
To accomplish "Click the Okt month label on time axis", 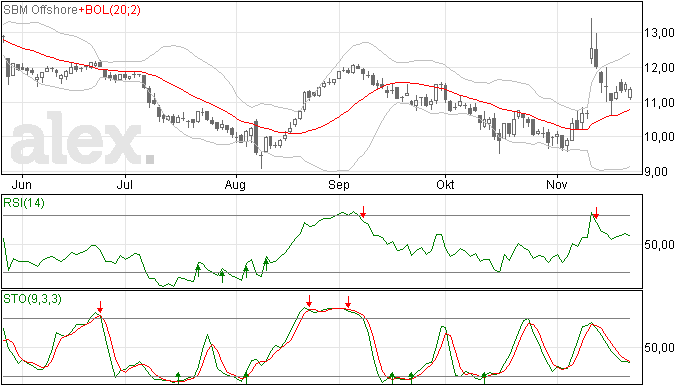I will coord(445,184).
